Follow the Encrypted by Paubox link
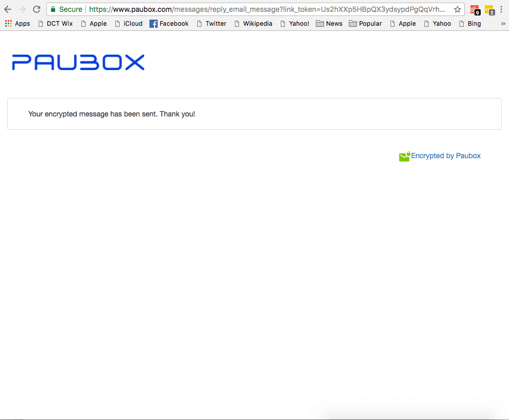 (445, 156)
